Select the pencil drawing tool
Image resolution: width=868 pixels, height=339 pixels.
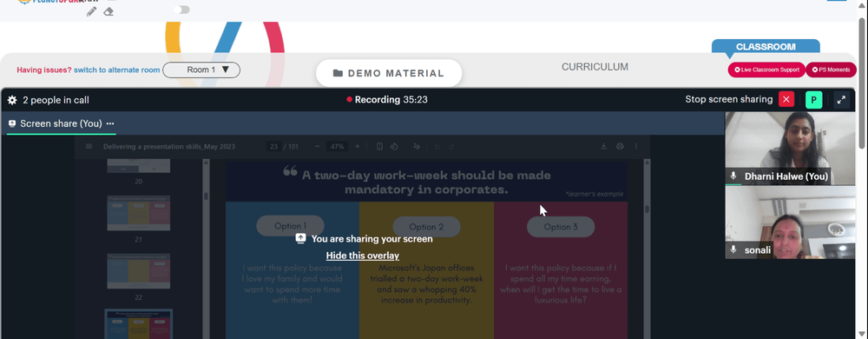[91, 11]
